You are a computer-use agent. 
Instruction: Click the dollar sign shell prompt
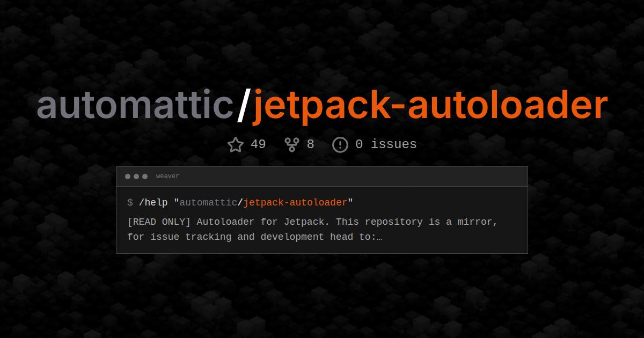(x=129, y=203)
